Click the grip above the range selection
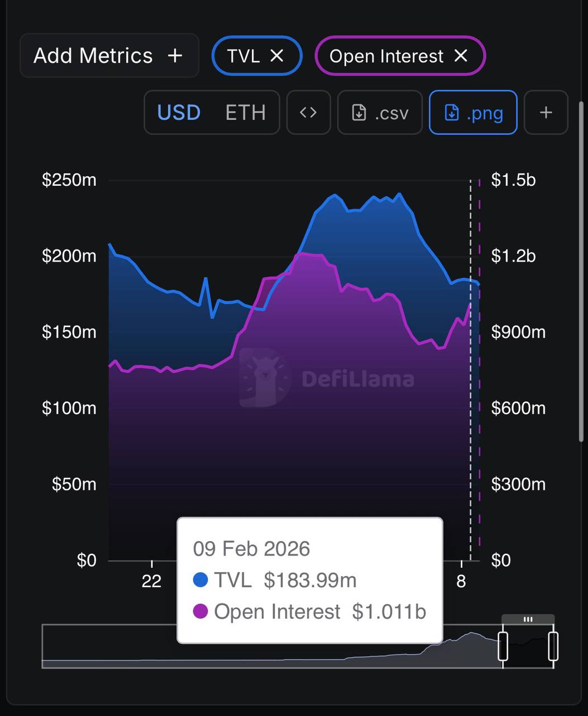 click(x=528, y=619)
